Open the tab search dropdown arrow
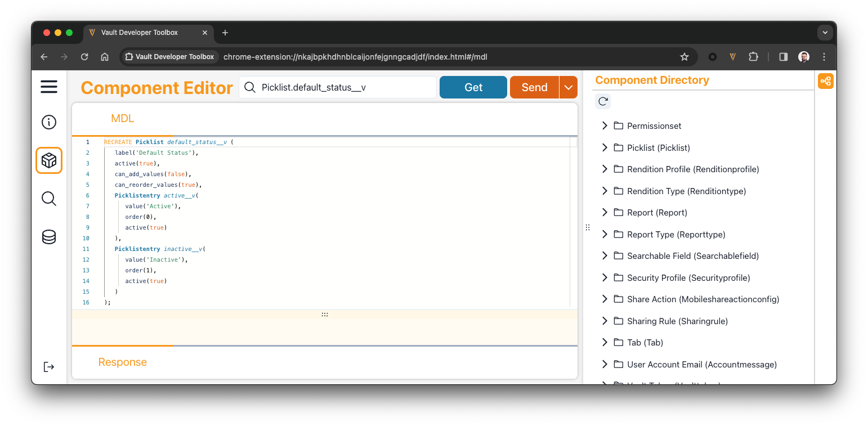 point(825,33)
